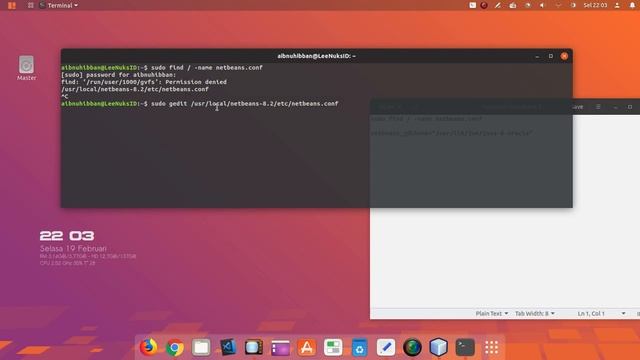Open the purple window app in dock
This screenshot has height=360, width=640.
pyautogui.click(x=280, y=347)
